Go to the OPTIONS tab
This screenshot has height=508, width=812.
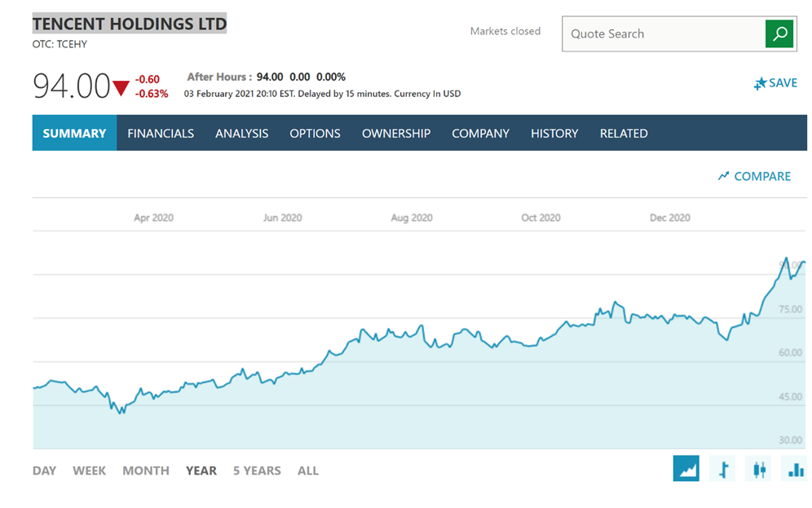point(315,133)
